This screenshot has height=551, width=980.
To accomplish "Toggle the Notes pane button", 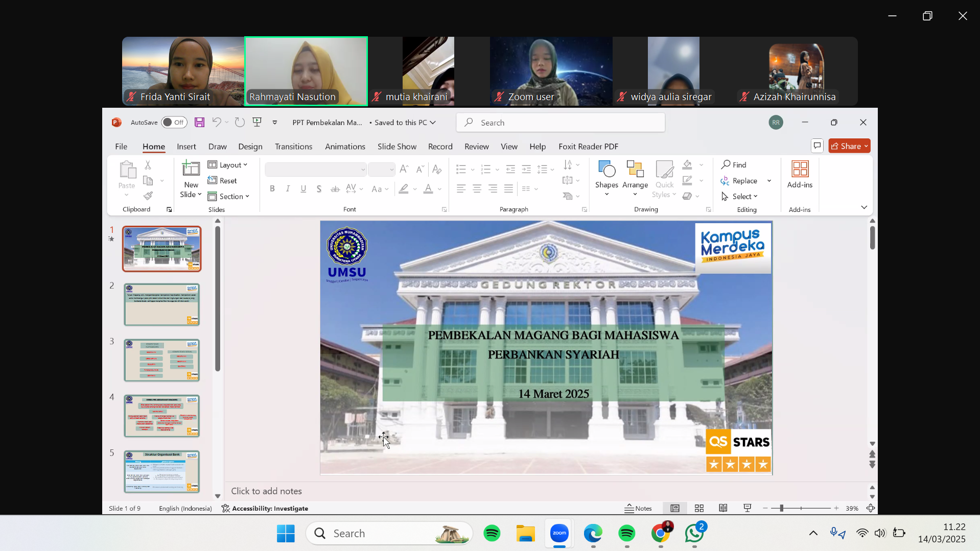I will [x=638, y=508].
